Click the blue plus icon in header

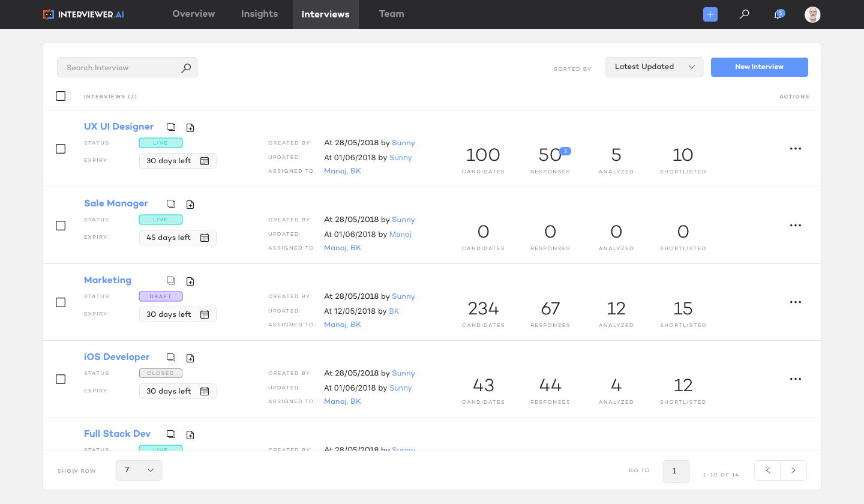click(710, 14)
